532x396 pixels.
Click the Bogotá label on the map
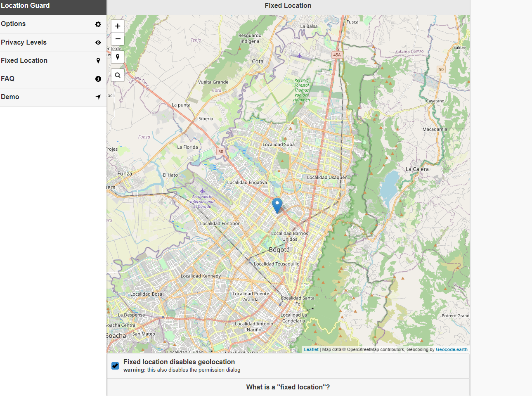point(279,250)
